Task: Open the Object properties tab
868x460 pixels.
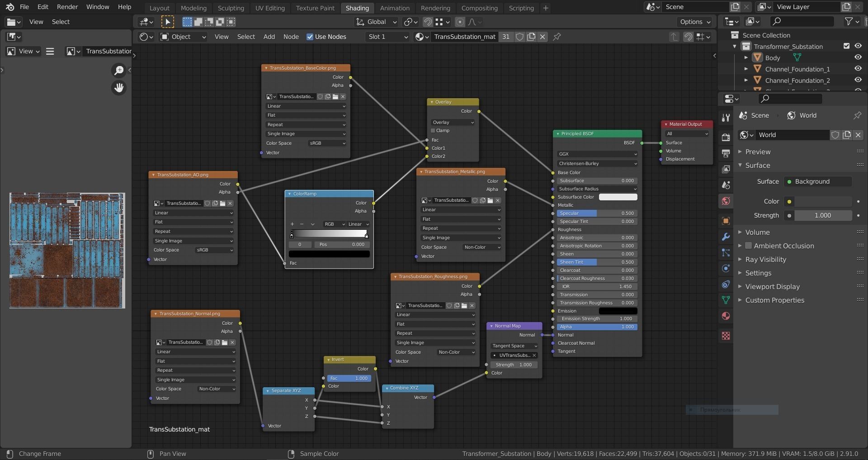Action: coord(726,221)
